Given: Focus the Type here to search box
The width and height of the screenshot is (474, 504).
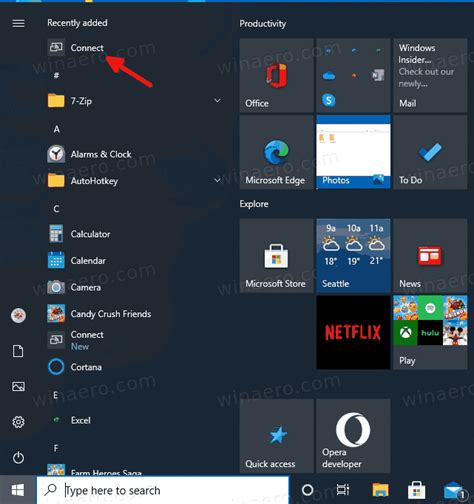Looking at the screenshot, I should pos(163,490).
